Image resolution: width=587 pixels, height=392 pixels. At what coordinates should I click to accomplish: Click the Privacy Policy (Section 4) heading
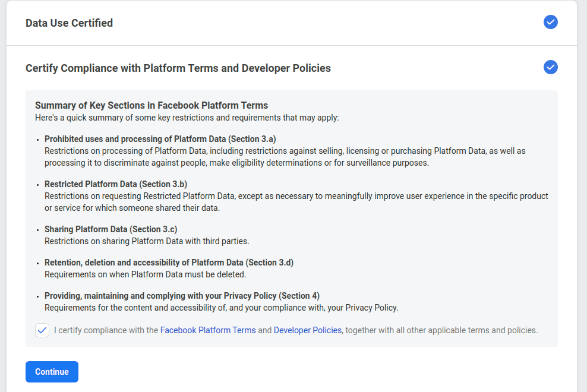(x=182, y=296)
